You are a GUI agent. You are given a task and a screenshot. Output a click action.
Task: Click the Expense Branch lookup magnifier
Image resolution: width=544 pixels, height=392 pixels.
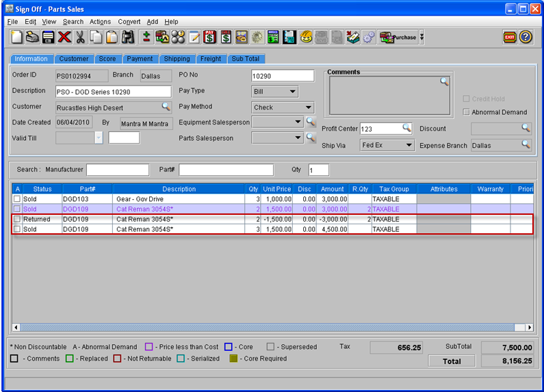click(526, 144)
